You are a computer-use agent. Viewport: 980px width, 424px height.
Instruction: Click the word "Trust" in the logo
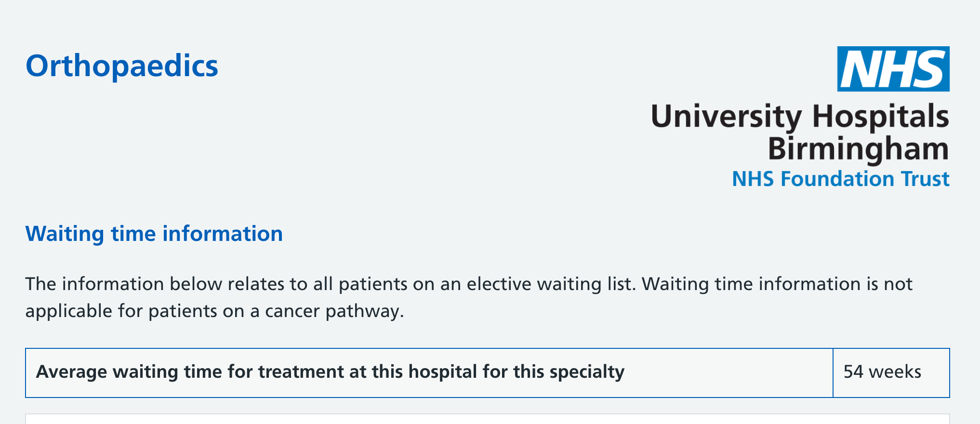point(926,179)
